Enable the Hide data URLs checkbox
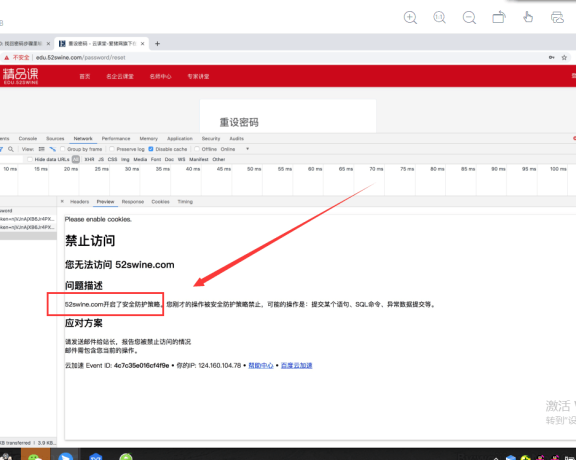Screen dimensions: 576x460 tap(30, 159)
